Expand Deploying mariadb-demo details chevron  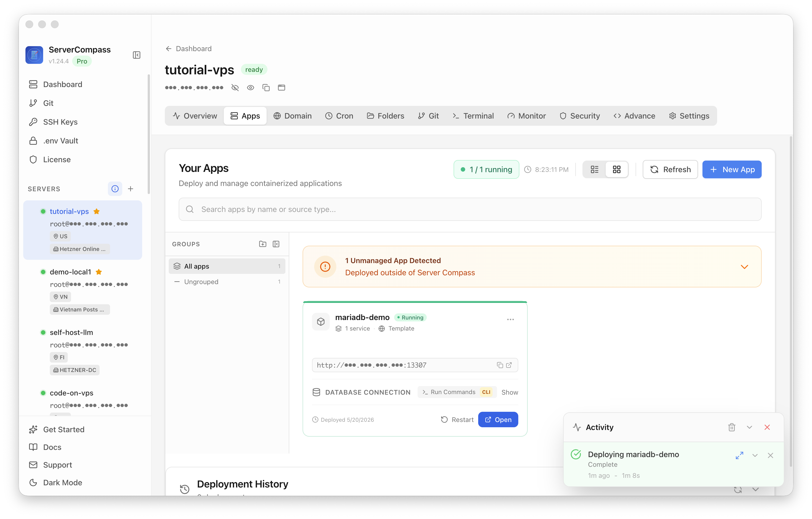[755, 456]
